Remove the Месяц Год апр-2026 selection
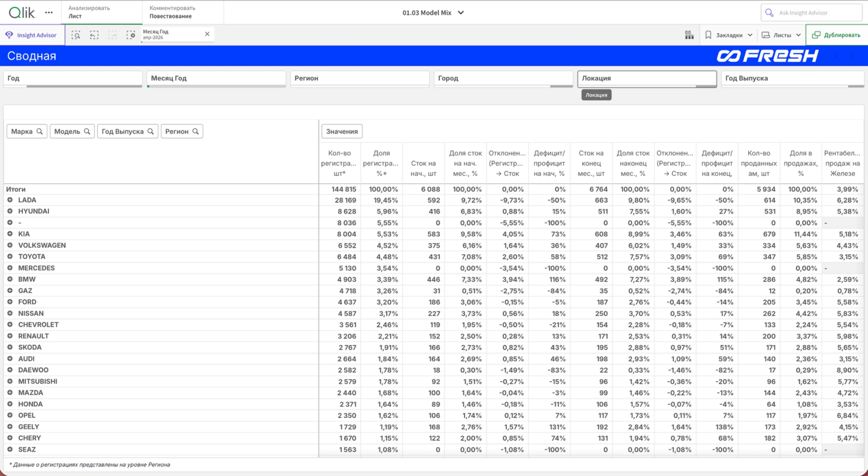 [207, 34]
